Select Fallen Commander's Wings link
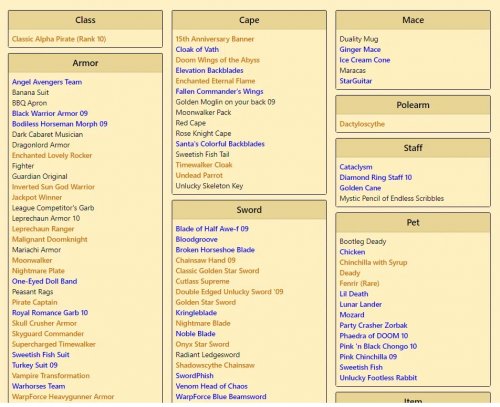Image resolution: width=500 pixels, height=407 pixels. click(219, 91)
